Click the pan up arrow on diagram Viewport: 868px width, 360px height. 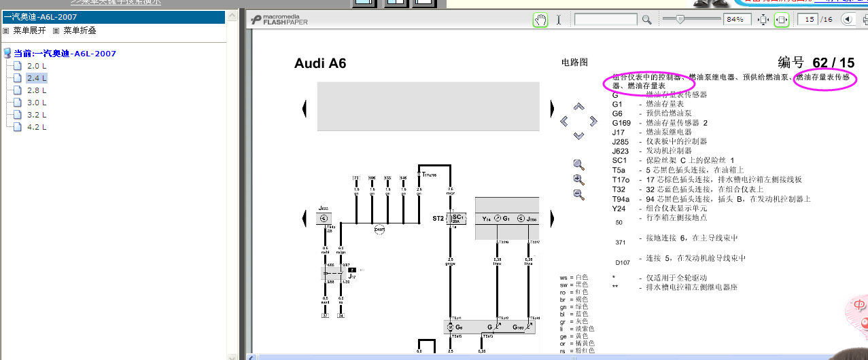pos(578,107)
